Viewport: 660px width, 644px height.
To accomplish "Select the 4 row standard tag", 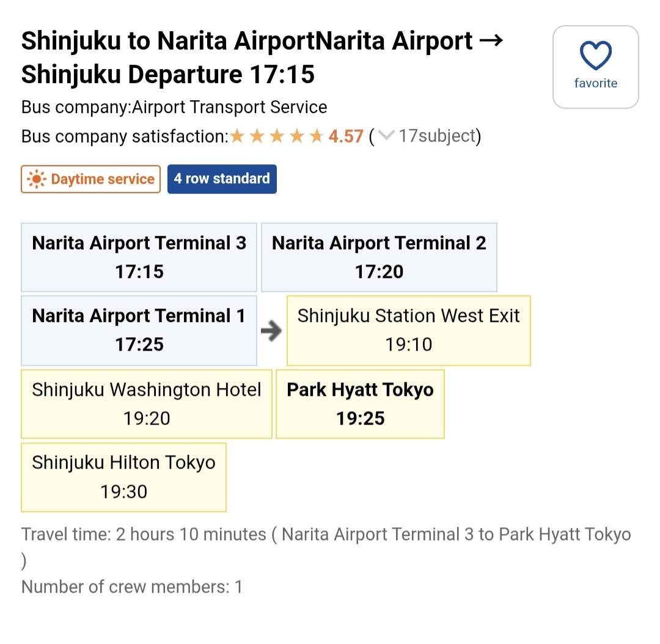I will click(x=222, y=179).
